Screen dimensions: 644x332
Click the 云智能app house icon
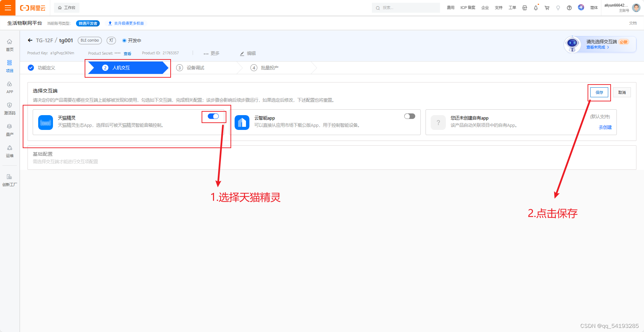coord(242,122)
